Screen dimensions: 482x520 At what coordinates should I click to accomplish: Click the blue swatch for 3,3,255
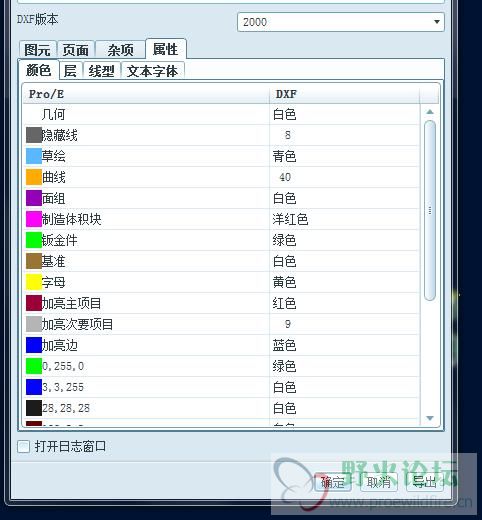[34, 387]
